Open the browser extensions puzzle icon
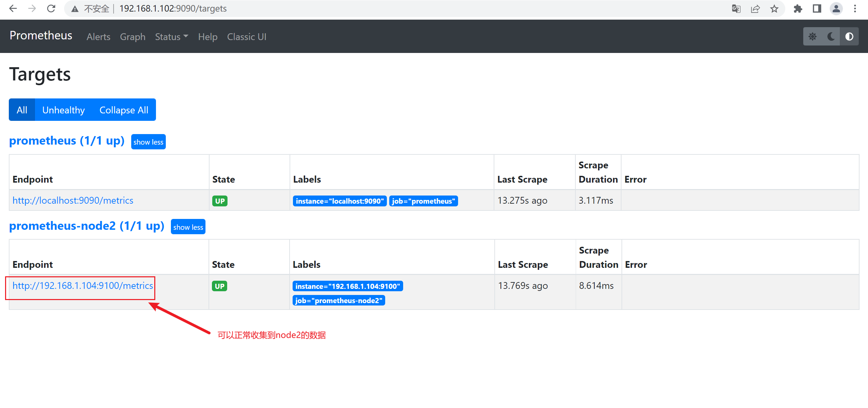 click(x=798, y=9)
